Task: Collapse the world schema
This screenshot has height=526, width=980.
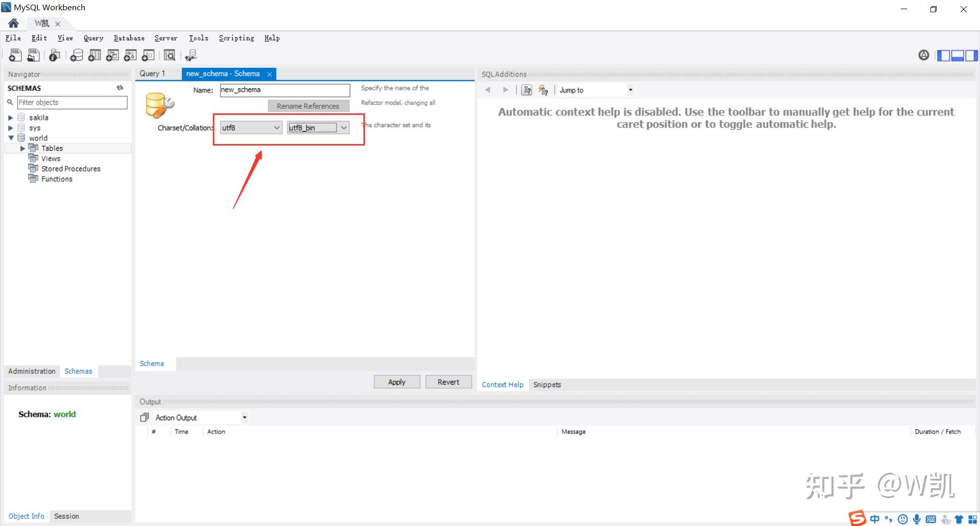Action: 11,138
